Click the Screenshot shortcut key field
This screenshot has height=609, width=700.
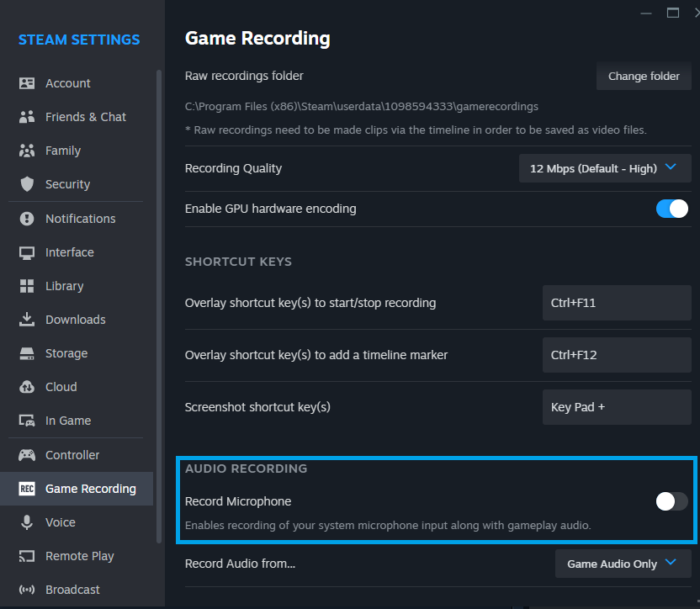tap(616, 407)
